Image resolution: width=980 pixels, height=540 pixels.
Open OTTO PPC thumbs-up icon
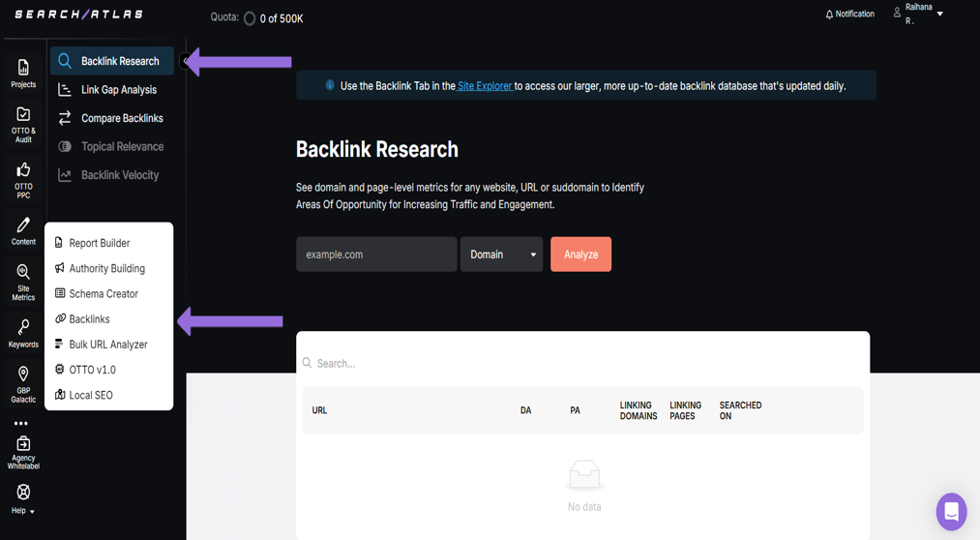pyautogui.click(x=23, y=178)
